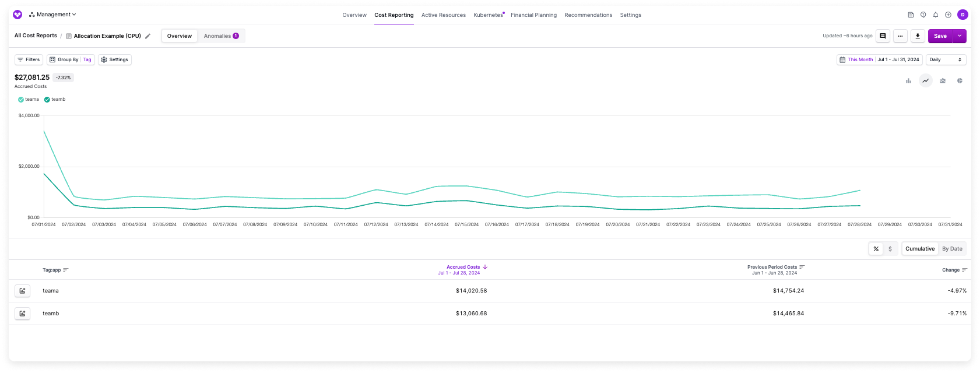Screen dimensions: 980x373
Task: Open the Management workspace dropdown
Action: (52, 15)
